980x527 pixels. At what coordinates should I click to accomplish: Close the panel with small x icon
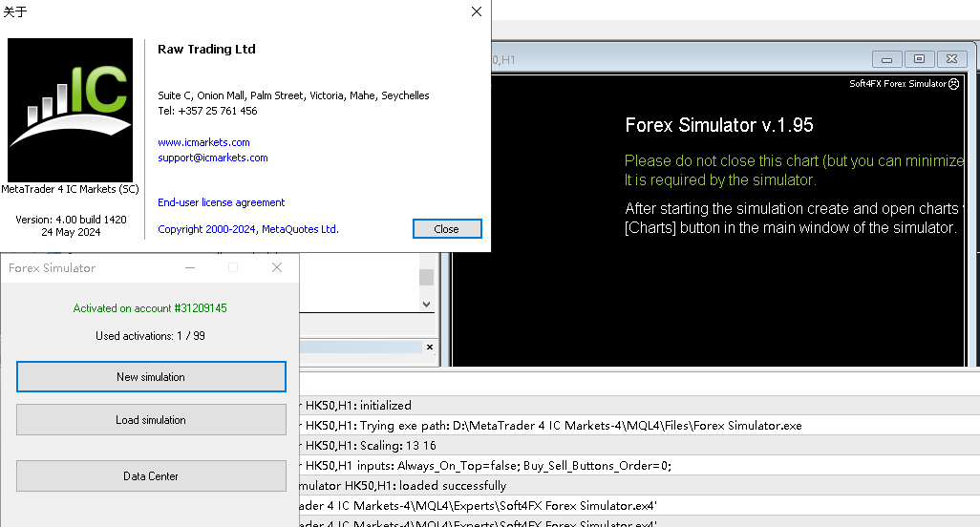coord(430,348)
